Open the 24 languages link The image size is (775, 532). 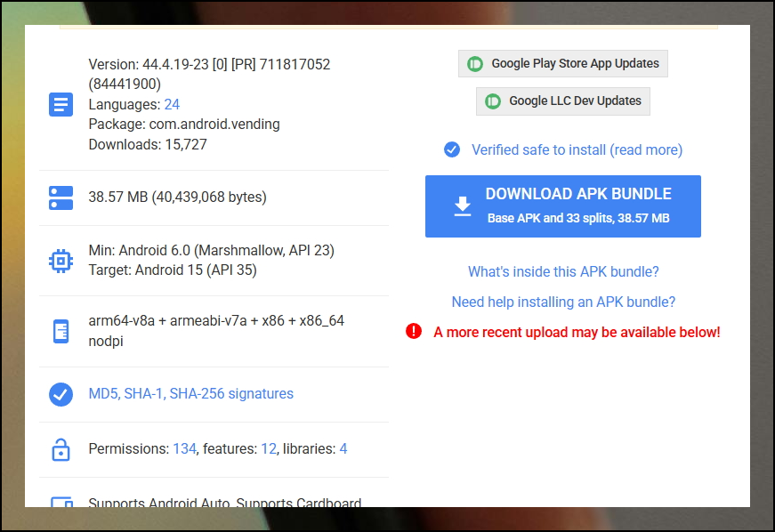[172, 104]
